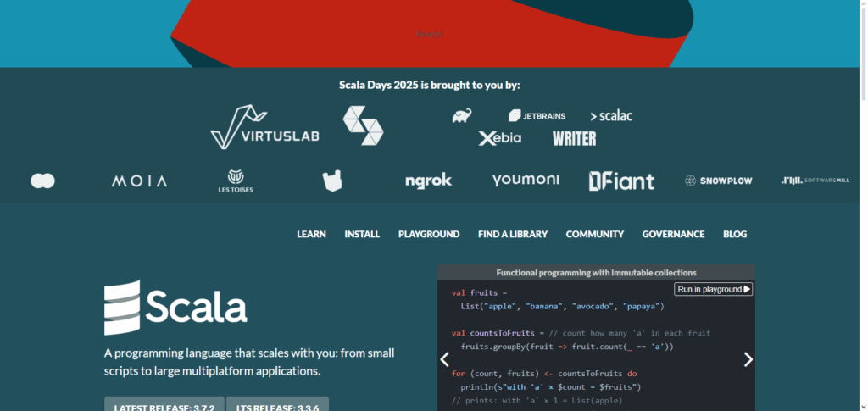This screenshot has width=868, height=411.
Task: Click the tagline 'A programming language that scales with you'
Action: (x=249, y=362)
